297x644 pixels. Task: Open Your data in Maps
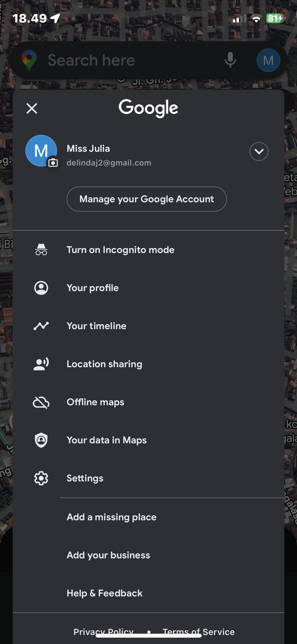point(148,440)
